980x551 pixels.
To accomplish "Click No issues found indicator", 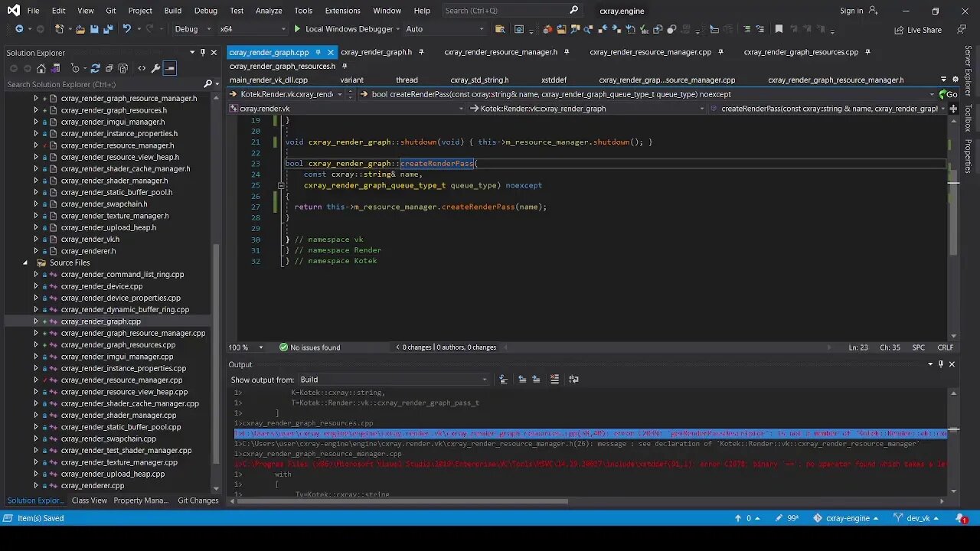I will click(x=309, y=347).
